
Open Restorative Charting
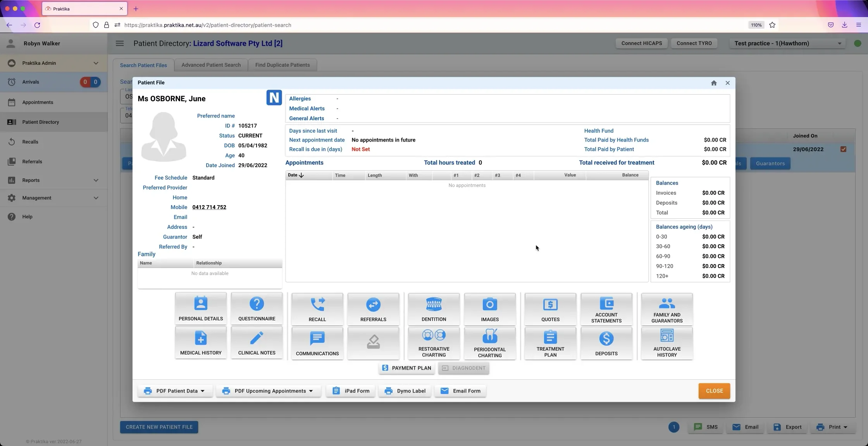point(433,343)
